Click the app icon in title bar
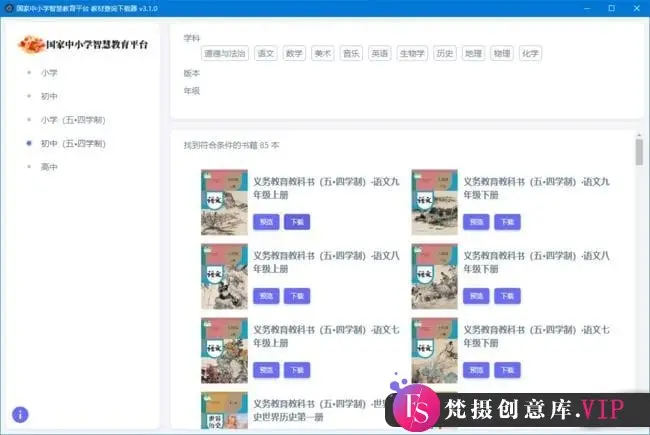 [x=9, y=8]
